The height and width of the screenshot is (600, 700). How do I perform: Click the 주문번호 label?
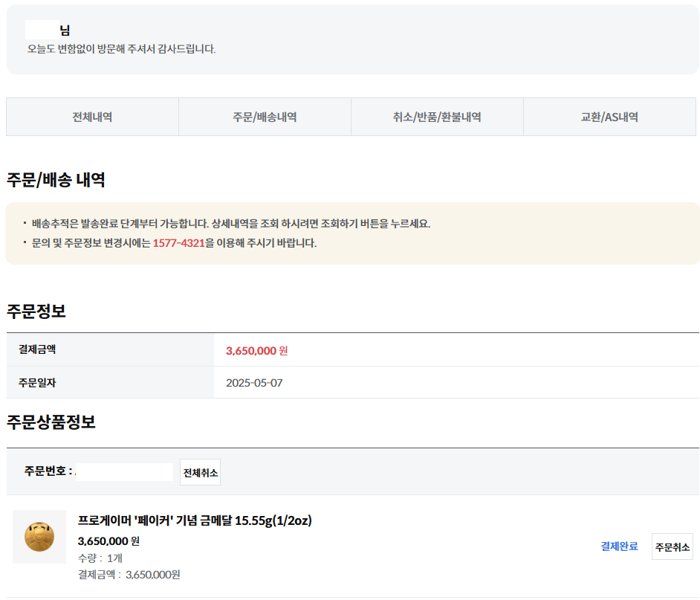tap(48, 471)
